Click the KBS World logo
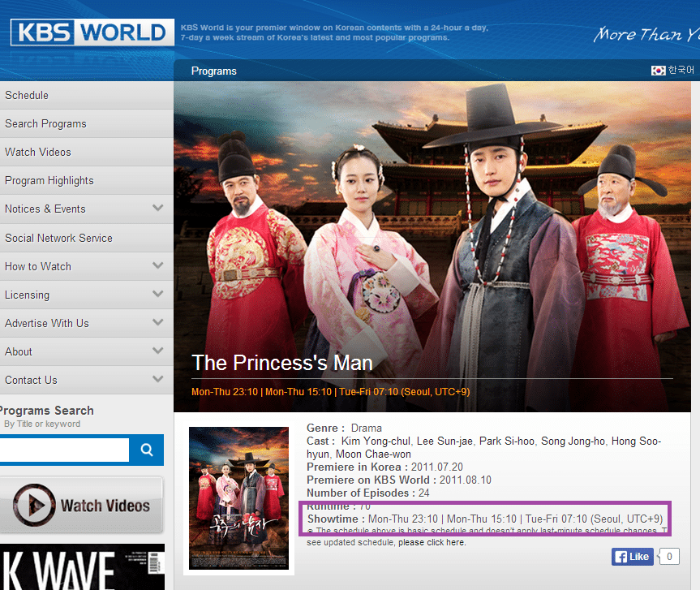Screen dimensions: 700x590 point(92,32)
